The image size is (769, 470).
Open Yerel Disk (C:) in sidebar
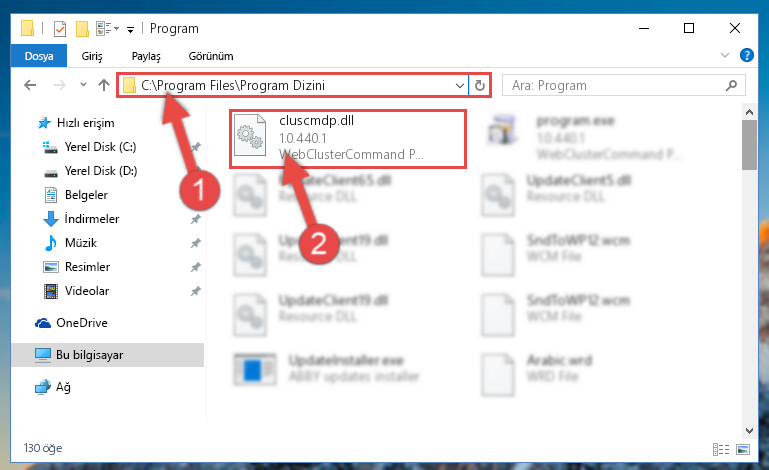[x=101, y=147]
